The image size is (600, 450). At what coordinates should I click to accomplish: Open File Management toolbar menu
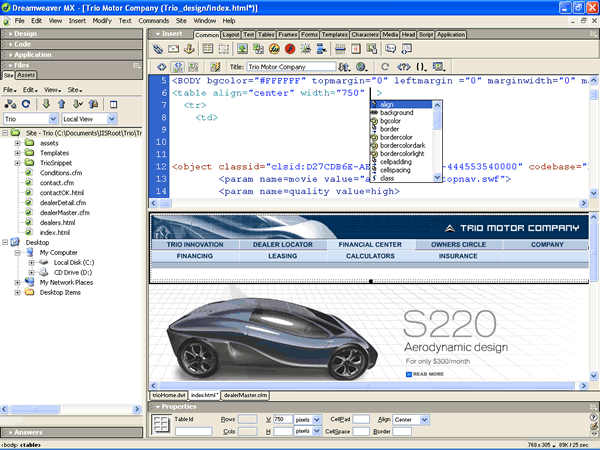(x=344, y=67)
